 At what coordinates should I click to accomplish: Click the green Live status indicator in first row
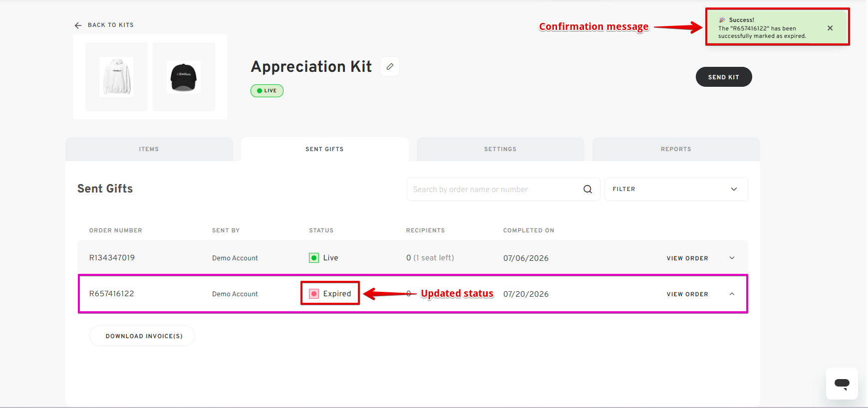(x=314, y=258)
